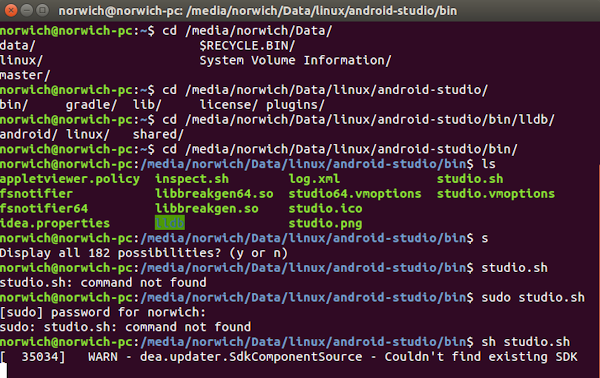This screenshot has width=600, height=378.
Task: Select the studio.png file name
Action: (325, 223)
